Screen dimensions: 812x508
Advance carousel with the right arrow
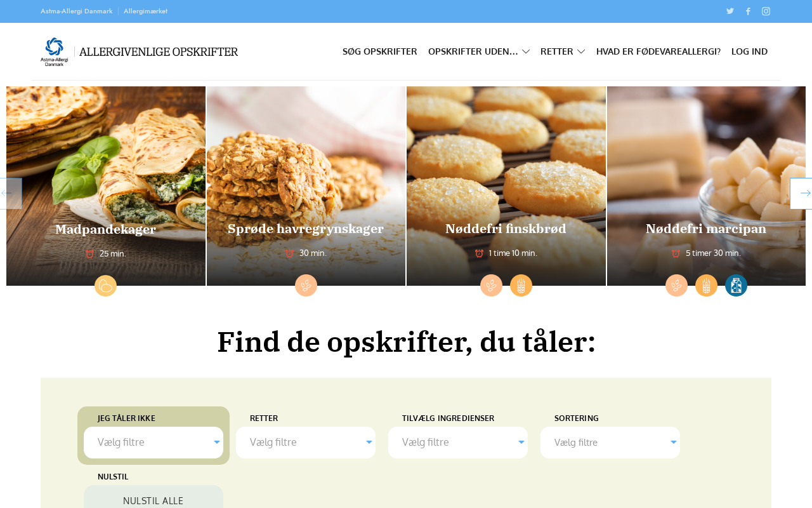point(801,194)
